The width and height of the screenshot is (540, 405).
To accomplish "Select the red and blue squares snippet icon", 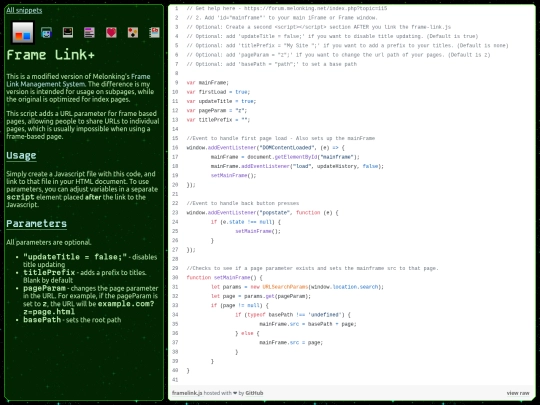I will [23, 32].
